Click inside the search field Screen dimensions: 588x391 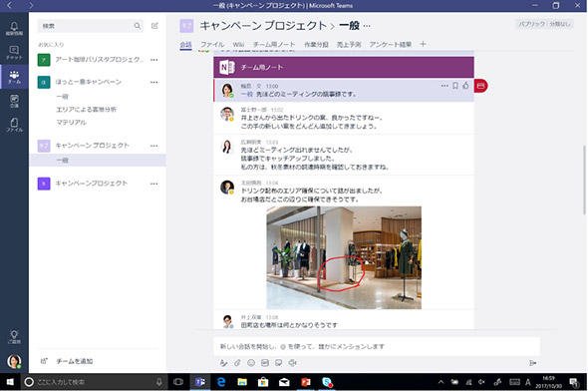90,26
